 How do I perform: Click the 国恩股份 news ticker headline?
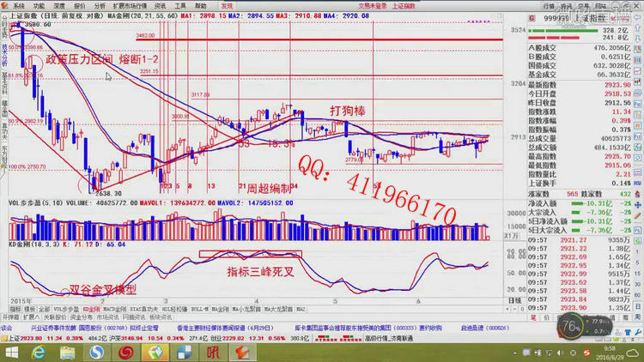pos(88,328)
